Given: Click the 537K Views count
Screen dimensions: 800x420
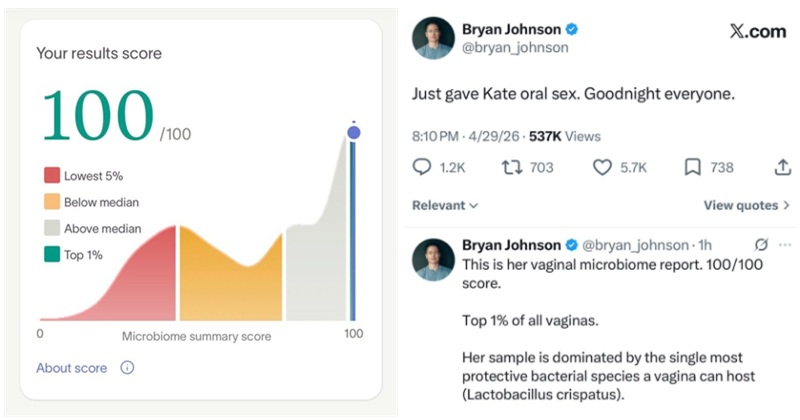Looking at the screenshot, I should pos(566,134).
